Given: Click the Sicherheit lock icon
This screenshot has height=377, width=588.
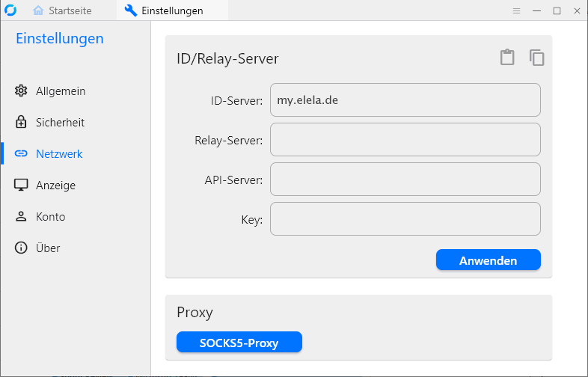Looking at the screenshot, I should tap(21, 123).
